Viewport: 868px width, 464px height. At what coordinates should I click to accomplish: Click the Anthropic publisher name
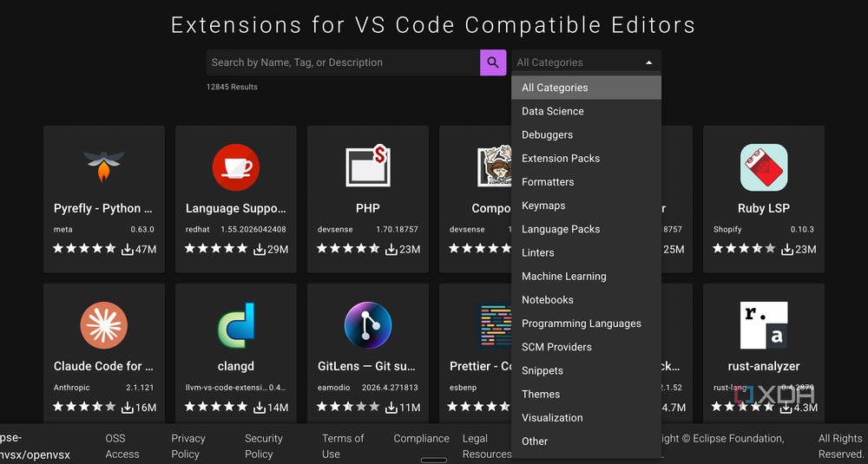click(71, 388)
